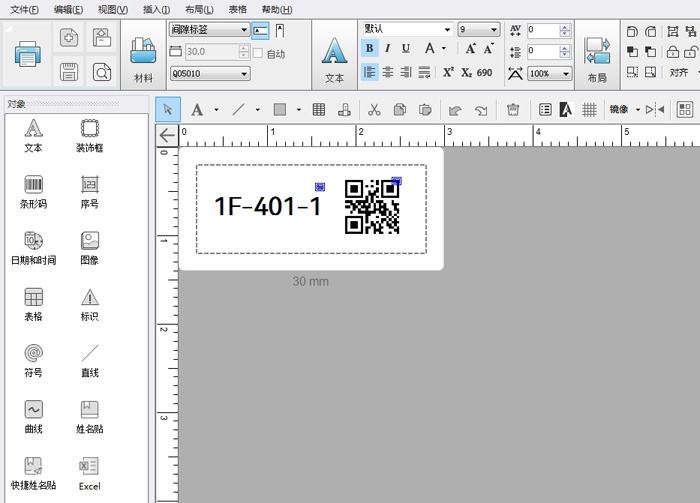The image size is (700, 503).
Task: Select the QR code on the label
Action: coord(372,207)
